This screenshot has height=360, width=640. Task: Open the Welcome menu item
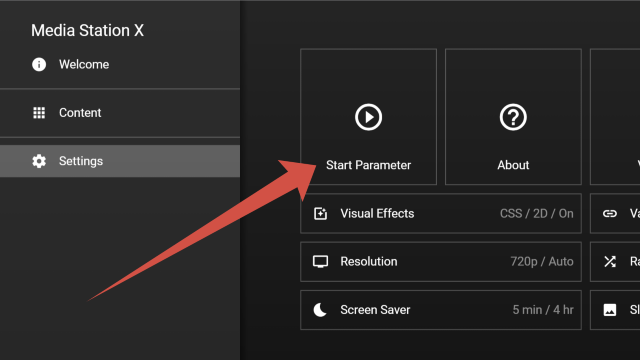120,64
